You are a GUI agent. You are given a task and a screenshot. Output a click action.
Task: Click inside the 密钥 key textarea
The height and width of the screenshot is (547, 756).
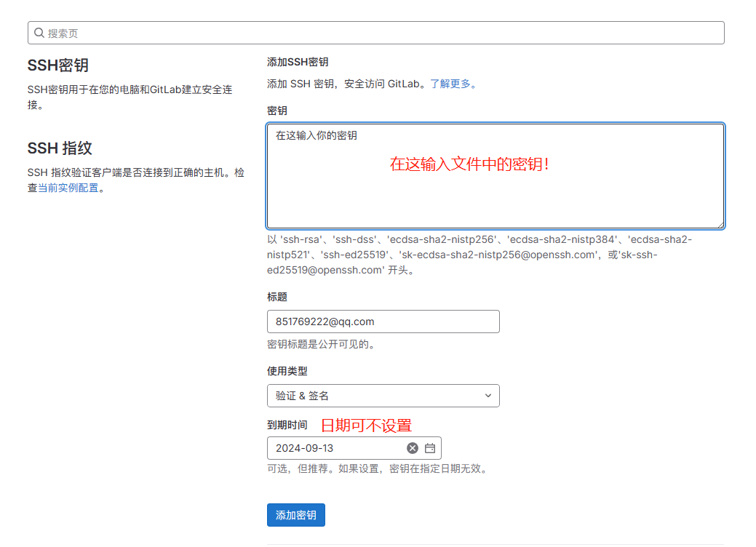[496, 176]
